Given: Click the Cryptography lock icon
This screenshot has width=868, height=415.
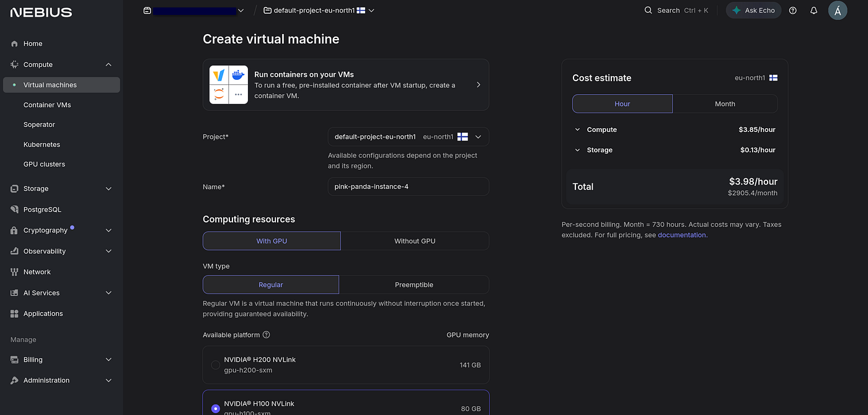Looking at the screenshot, I should pos(14,230).
